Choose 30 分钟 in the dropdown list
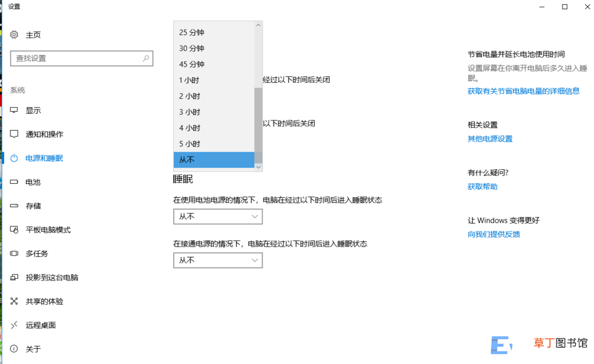594x364 pixels. point(214,48)
